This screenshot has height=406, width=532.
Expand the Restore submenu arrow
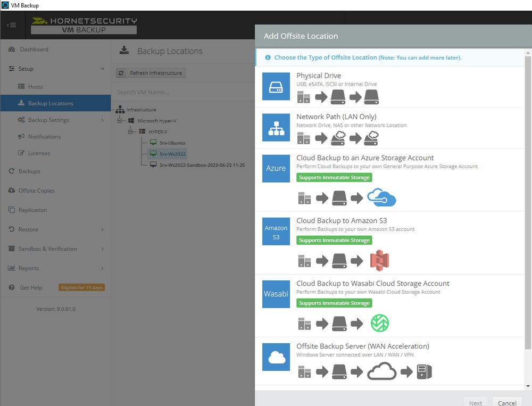pos(103,229)
